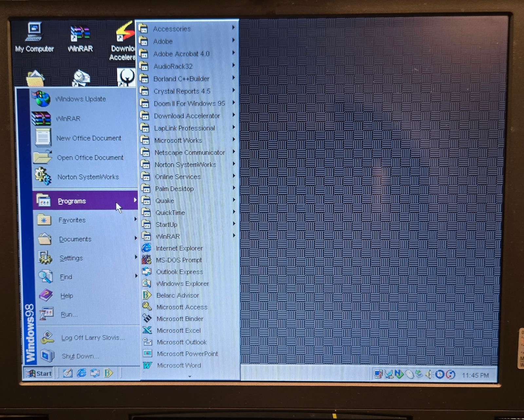Launch Windows Explorer
The height and width of the screenshot is (420, 524).
point(190,284)
